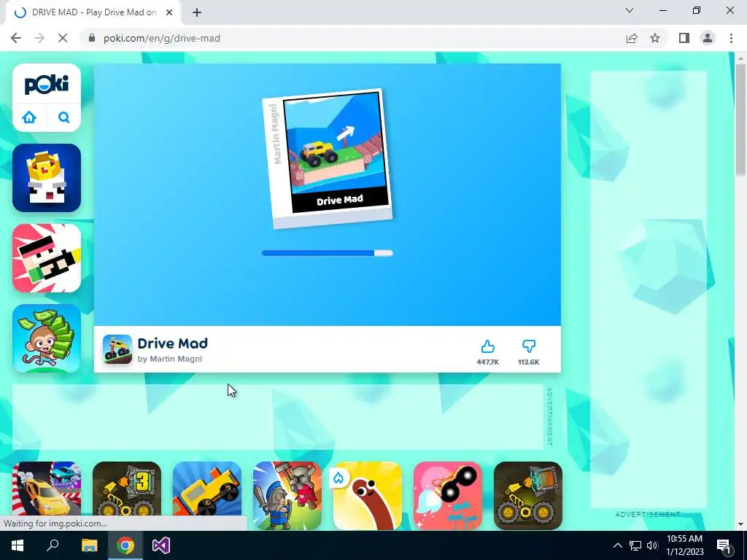Image resolution: width=747 pixels, height=560 pixels.
Task: Open the Chrome profile avatar
Action: 708,38
